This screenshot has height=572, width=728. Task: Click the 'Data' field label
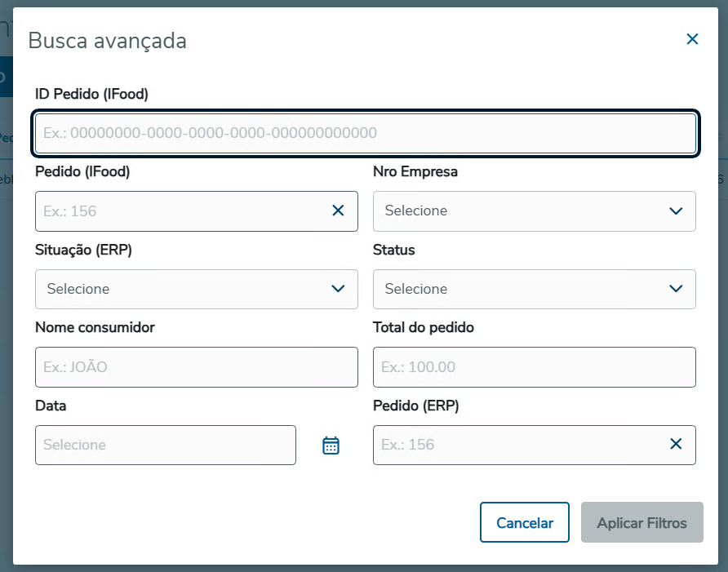point(51,406)
